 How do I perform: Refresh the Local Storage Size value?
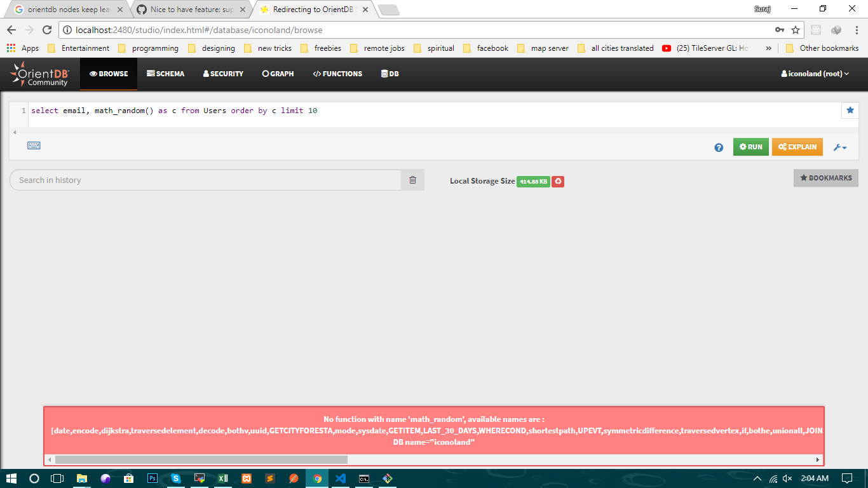coord(557,181)
